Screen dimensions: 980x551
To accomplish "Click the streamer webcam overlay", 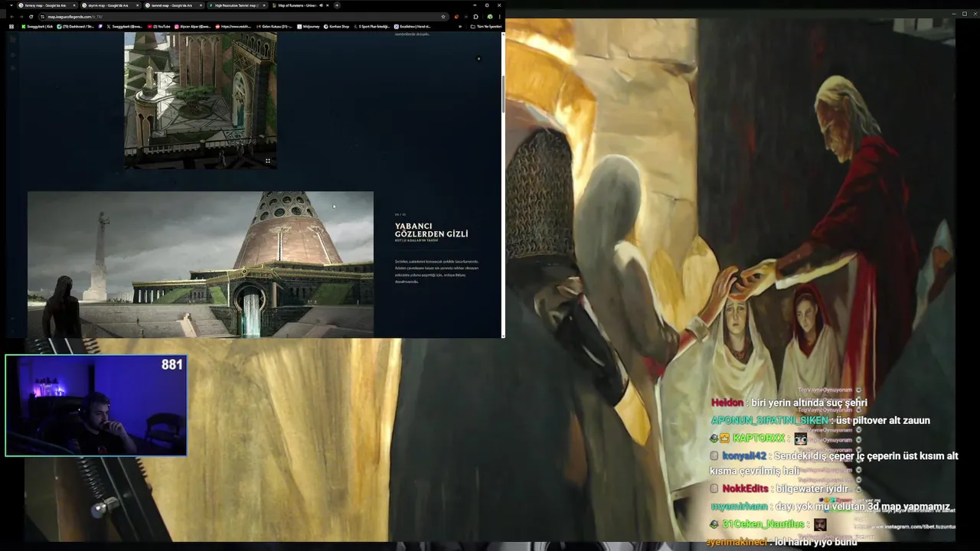I will click(96, 406).
